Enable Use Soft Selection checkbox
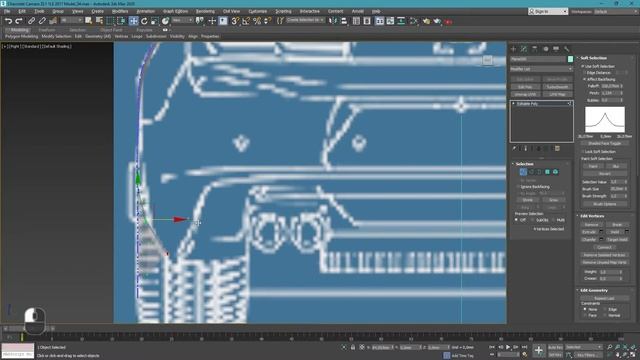This screenshot has width=640, height=360. tap(583, 66)
